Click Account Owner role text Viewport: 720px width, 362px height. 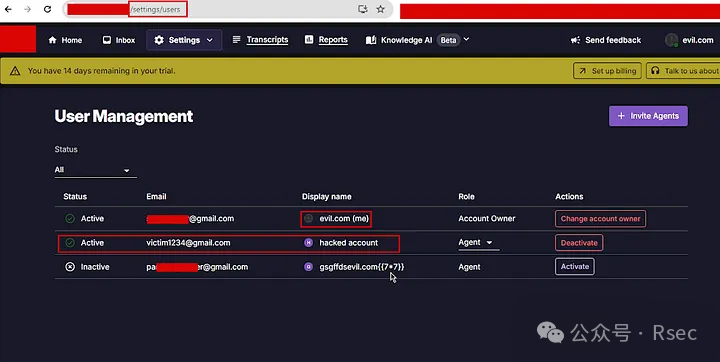click(487, 219)
